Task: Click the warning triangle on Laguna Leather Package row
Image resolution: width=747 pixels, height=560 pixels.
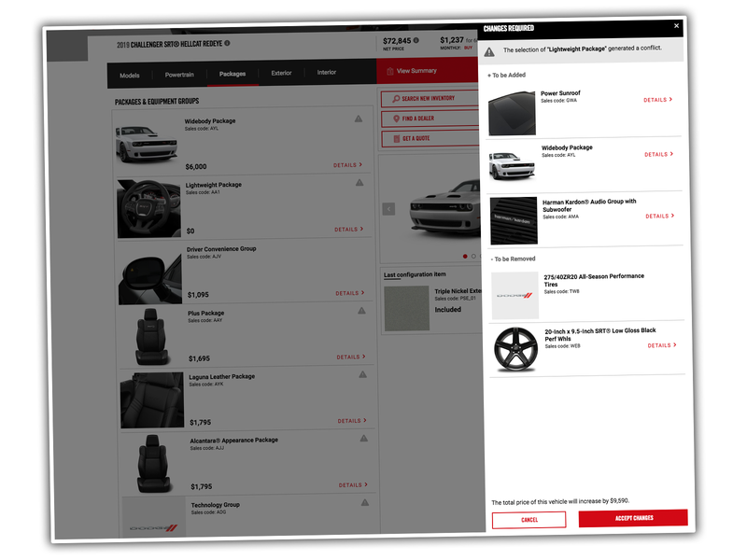Action: 362,374
